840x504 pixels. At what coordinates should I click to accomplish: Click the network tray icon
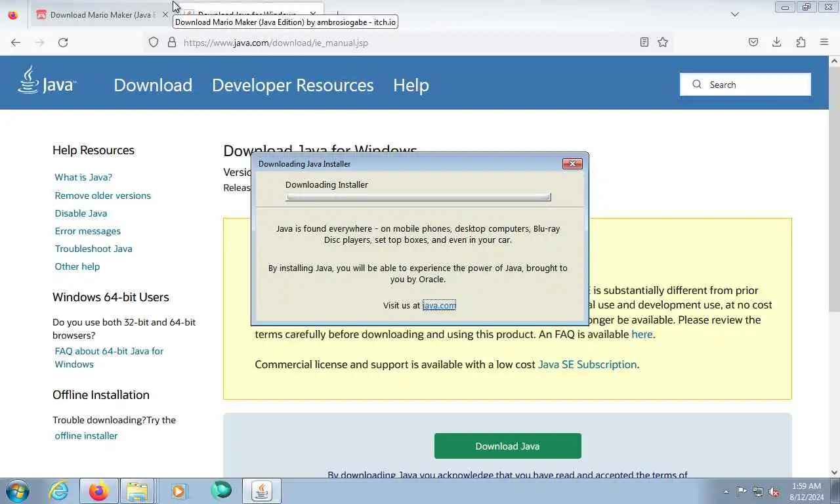tap(758, 492)
